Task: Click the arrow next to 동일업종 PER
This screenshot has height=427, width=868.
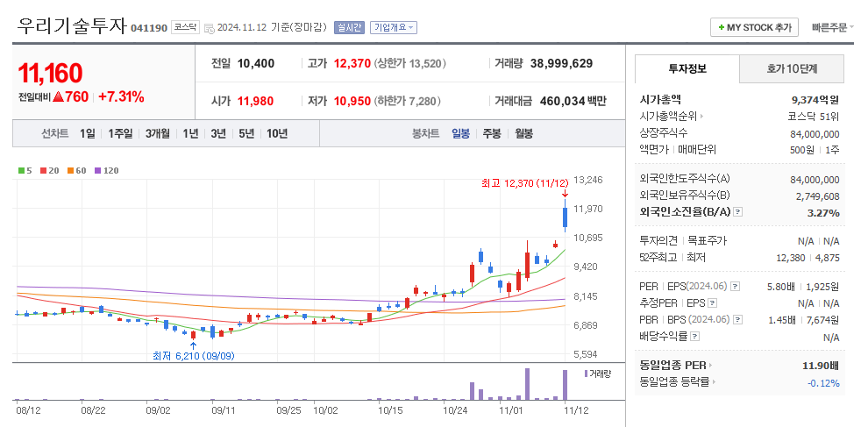Action: [711, 366]
